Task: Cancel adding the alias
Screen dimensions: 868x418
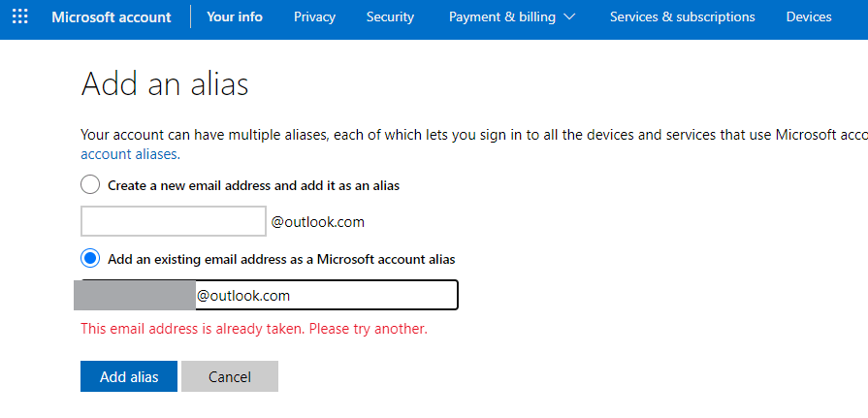Action: pyautogui.click(x=230, y=377)
